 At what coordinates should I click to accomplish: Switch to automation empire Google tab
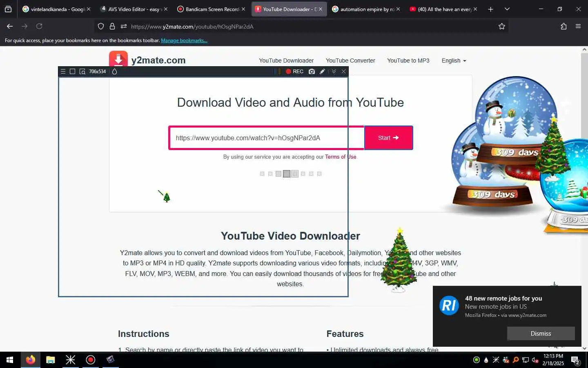coord(366,9)
